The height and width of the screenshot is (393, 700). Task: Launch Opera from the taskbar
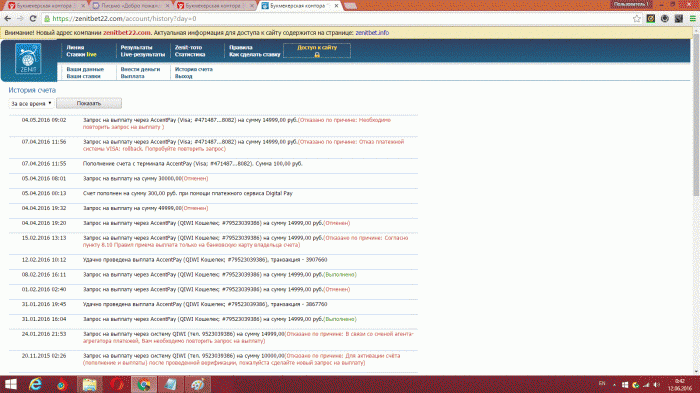click(x=117, y=384)
